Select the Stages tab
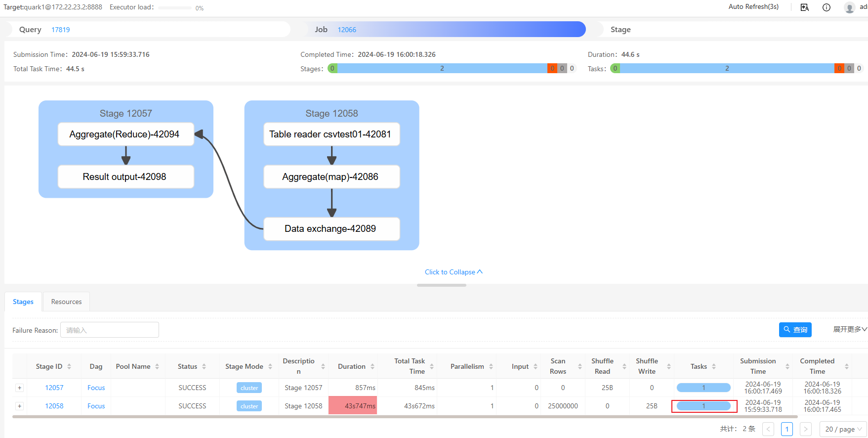868x438 pixels. point(23,302)
